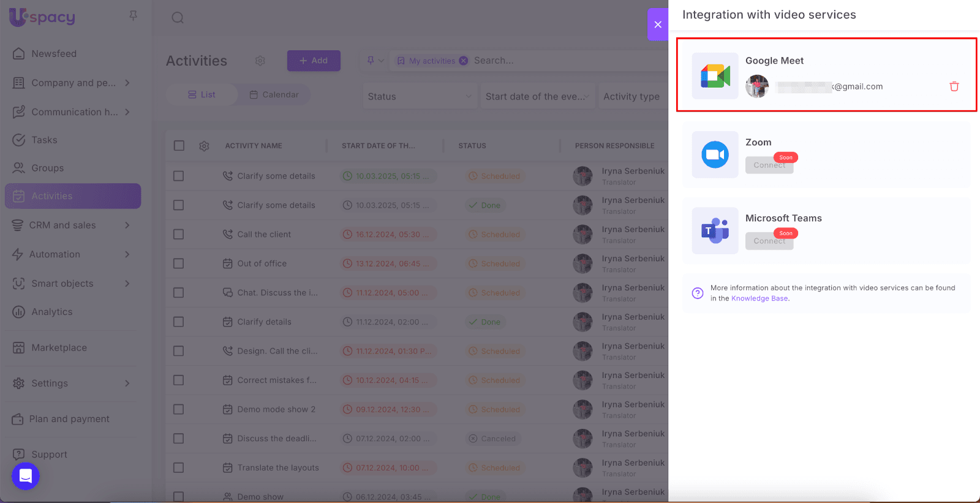The width and height of the screenshot is (980, 503).
Task: Expand the Automation submenu
Action: point(71,254)
